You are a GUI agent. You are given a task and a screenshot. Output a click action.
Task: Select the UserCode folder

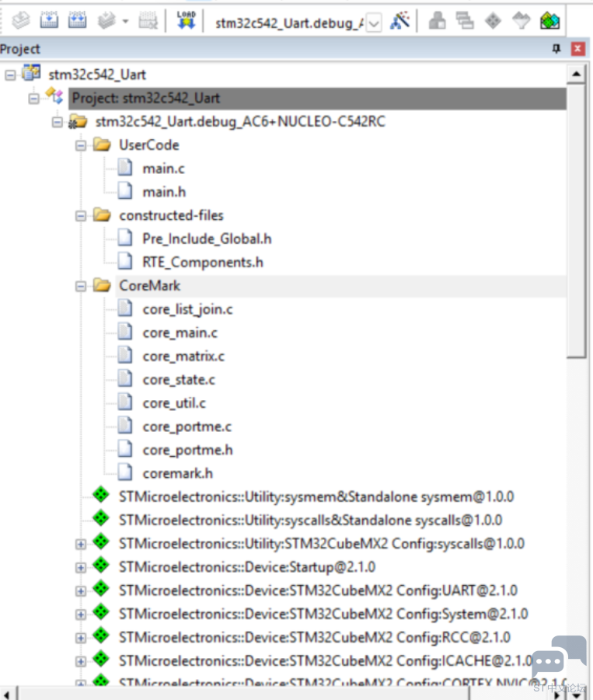coord(149,145)
